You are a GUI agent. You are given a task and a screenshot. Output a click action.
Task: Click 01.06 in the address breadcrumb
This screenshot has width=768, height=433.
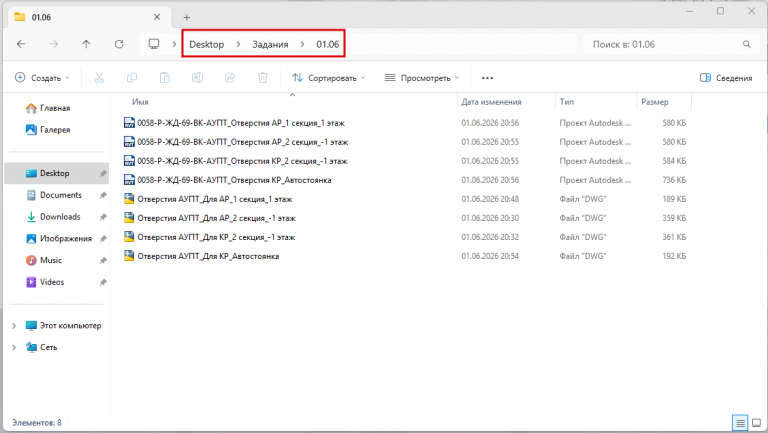[x=328, y=45]
